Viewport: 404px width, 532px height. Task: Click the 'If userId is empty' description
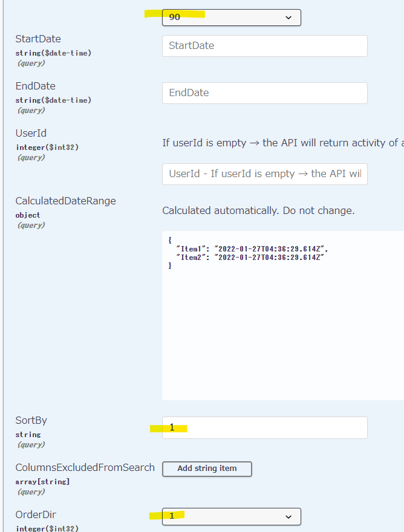pyautogui.click(x=282, y=143)
